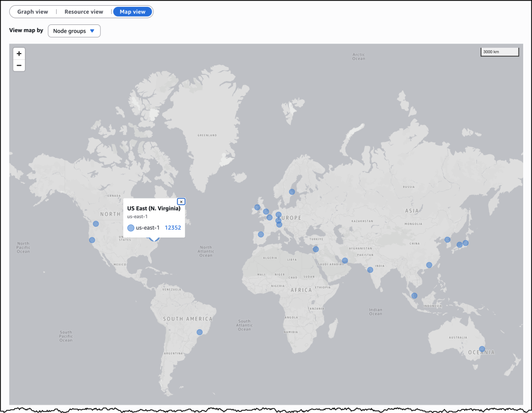Zoom in using the plus button

click(19, 54)
